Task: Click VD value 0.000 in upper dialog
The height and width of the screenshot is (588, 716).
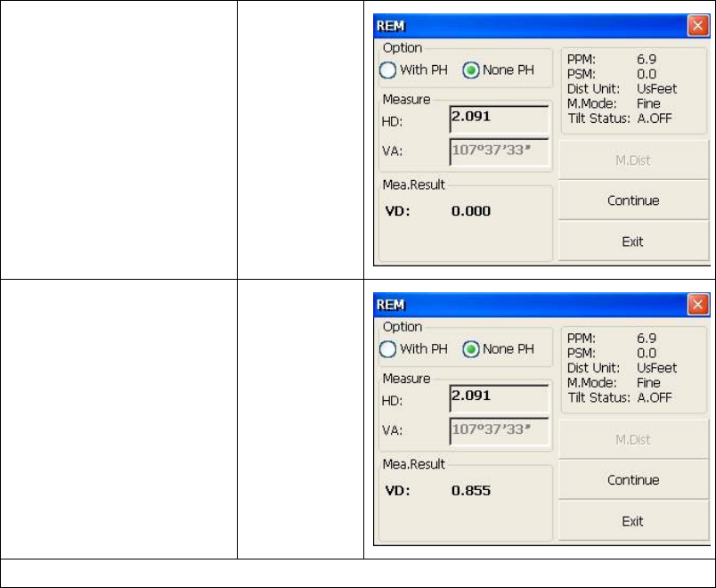Action: click(x=471, y=211)
